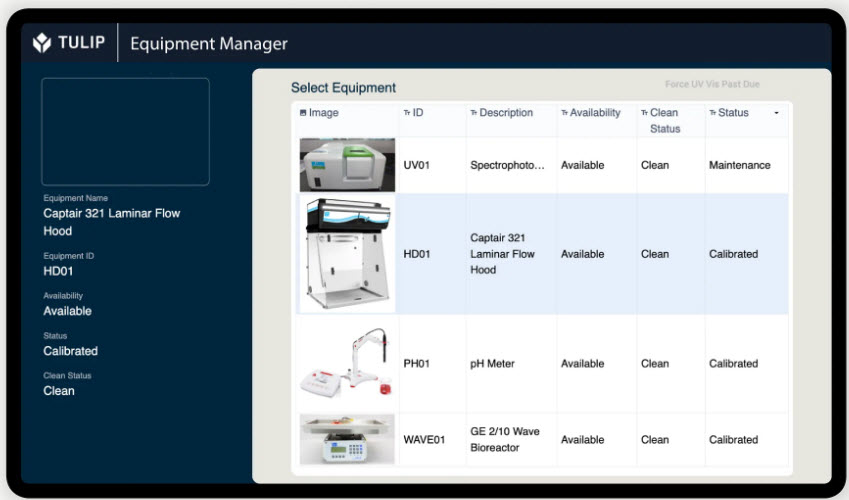Image resolution: width=849 pixels, height=500 pixels.
Task: Select the WAVE01 row ID cell
Action: pyautogui.click(x=424, y=439)
